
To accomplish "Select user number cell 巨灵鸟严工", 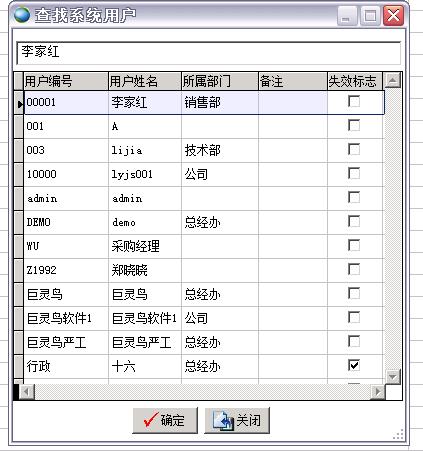I will pos(66,342).
